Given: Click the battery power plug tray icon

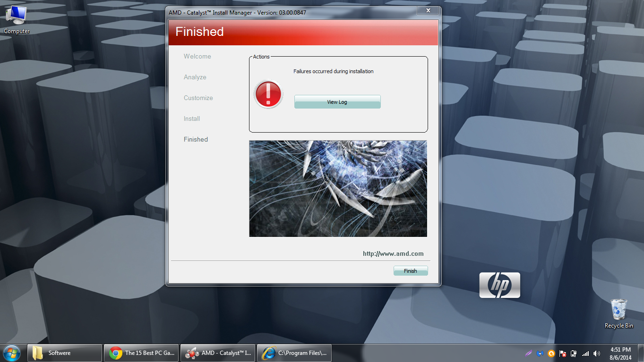Looking at the screenshot, I should [574, 354].
